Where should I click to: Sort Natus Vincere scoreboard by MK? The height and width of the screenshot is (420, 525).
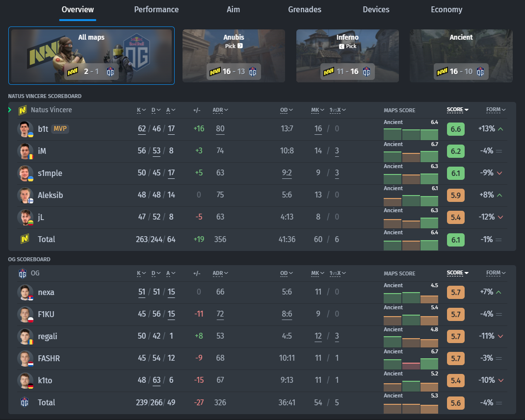[318, 110]
